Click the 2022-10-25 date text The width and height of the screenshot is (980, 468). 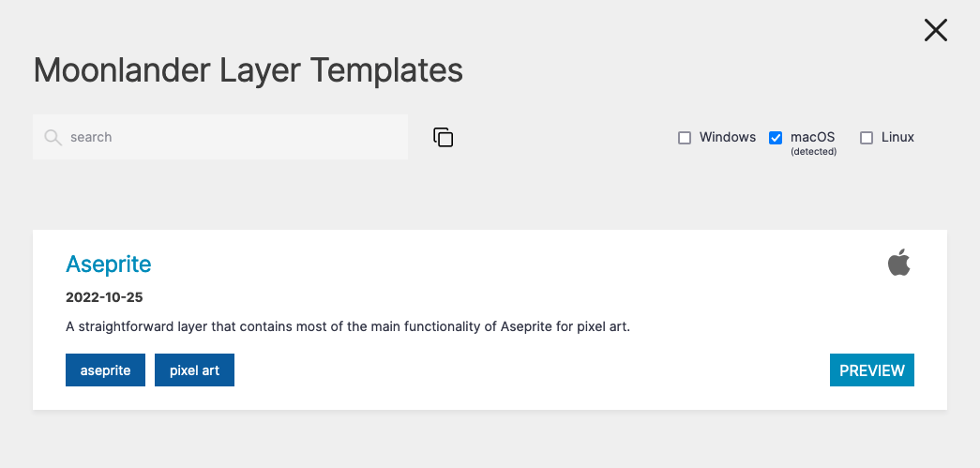(x=104, y=297)
